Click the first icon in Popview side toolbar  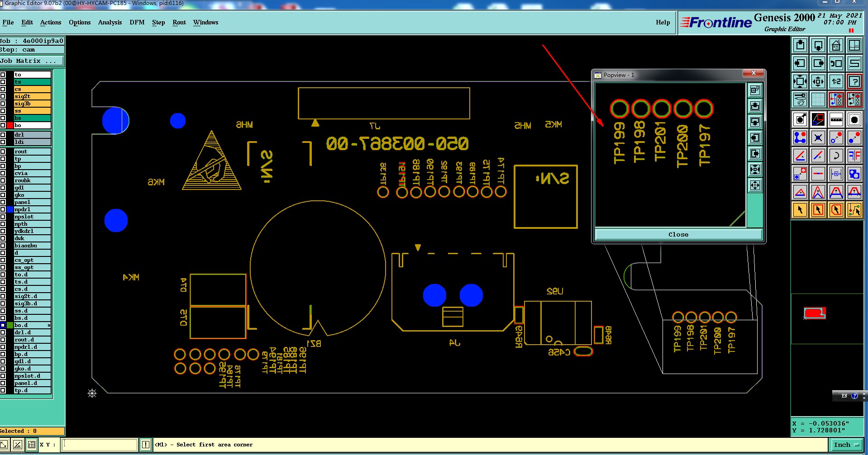[755, 90]
